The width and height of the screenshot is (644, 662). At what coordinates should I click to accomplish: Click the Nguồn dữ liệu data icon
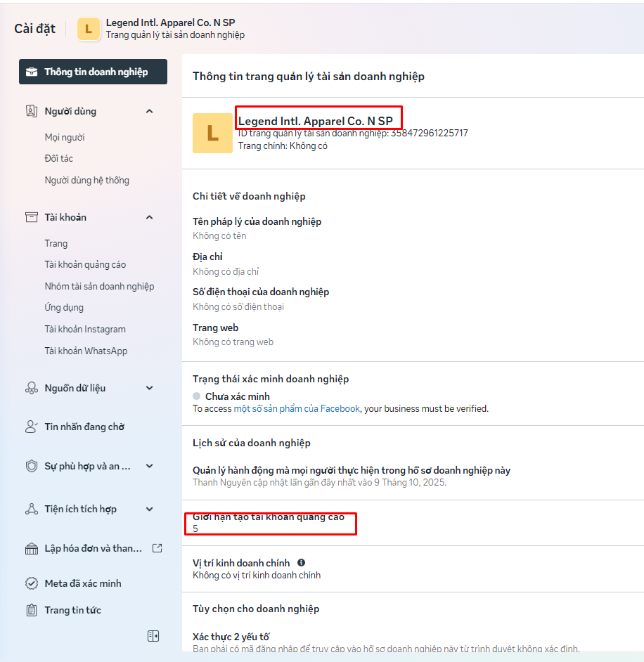(x=31, y=388)
